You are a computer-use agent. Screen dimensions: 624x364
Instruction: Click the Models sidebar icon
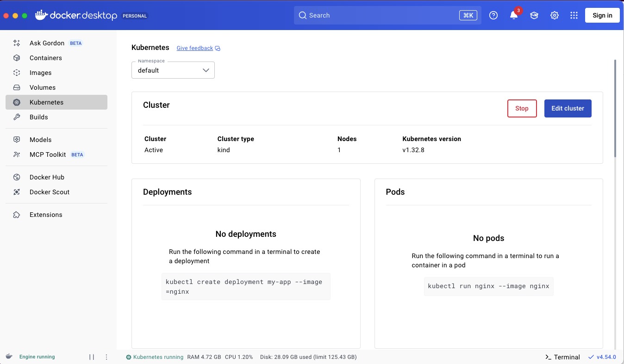pyautogui.click(x=17, y=140)
